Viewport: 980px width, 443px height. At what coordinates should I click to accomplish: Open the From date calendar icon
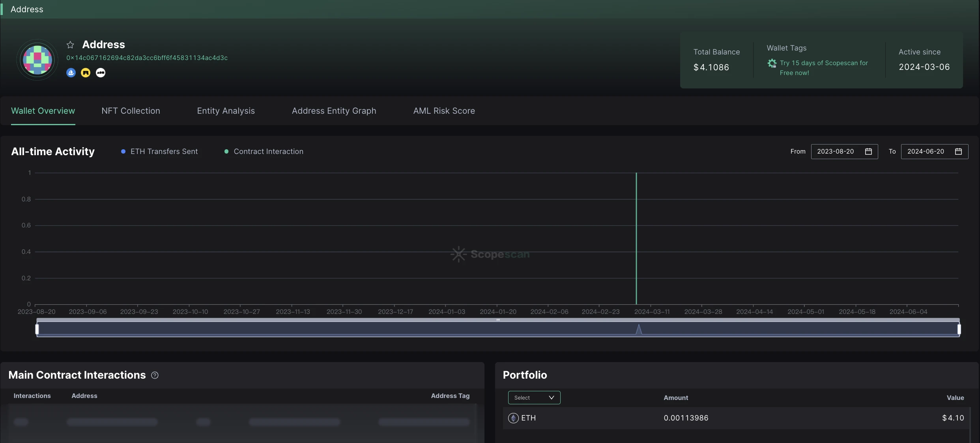pyautogui.click(x=868, y=152)
